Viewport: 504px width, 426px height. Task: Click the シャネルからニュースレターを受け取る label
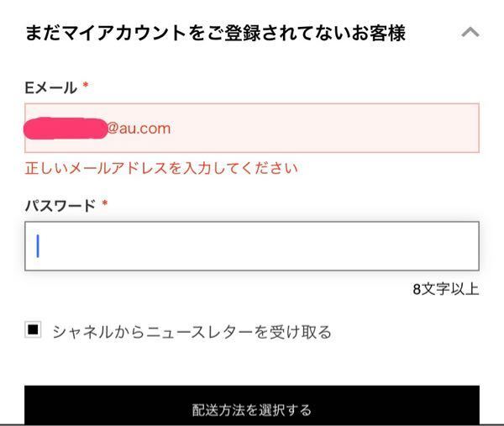click(192, 332)
